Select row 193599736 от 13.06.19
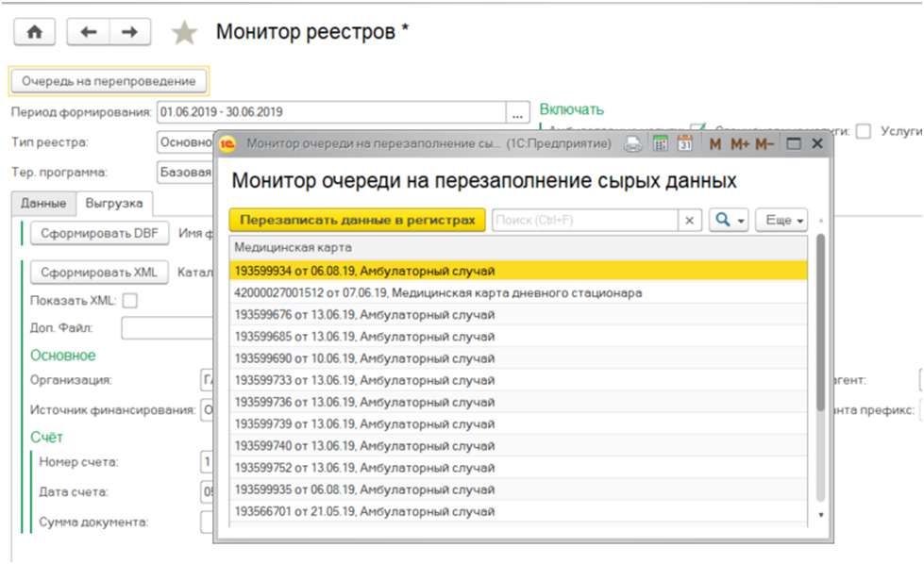Image resolution: width=924 pixels, height=564 pixels. click(518, 402)
